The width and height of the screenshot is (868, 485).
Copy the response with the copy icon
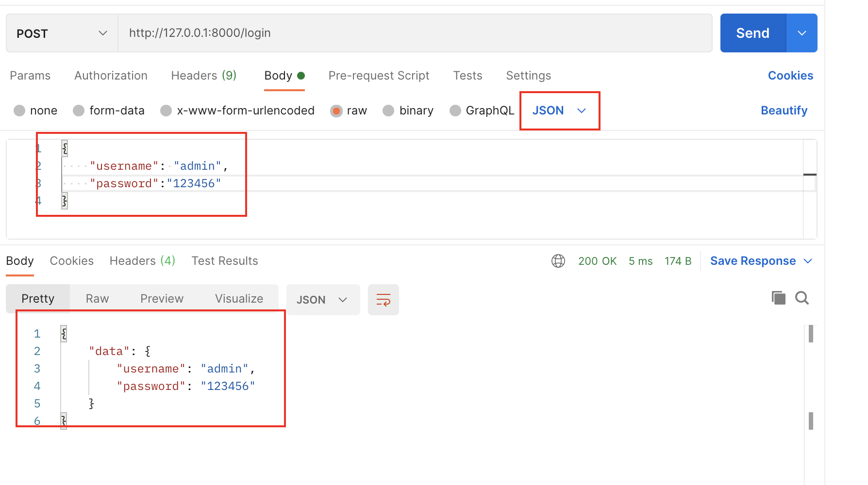[x=779, y=298]
